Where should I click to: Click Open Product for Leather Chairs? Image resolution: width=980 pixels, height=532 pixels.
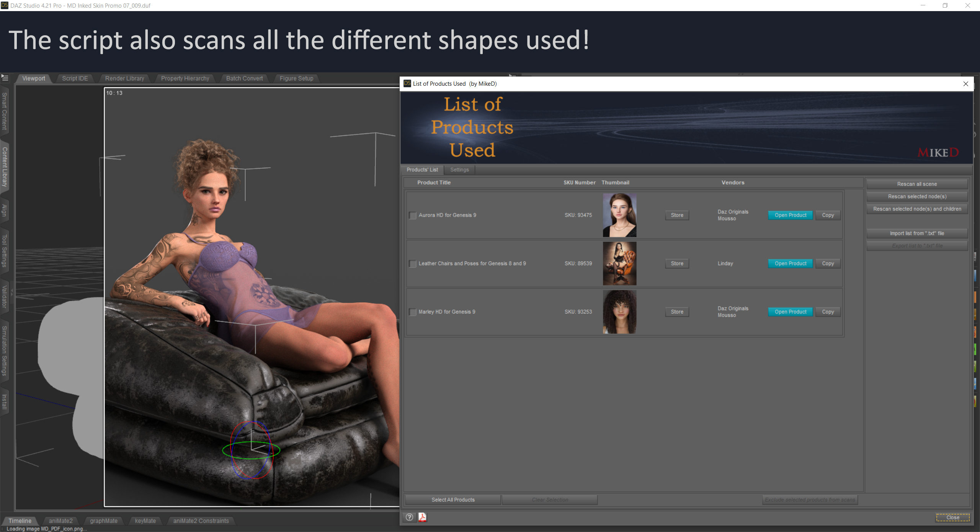(x=791, y=263)
